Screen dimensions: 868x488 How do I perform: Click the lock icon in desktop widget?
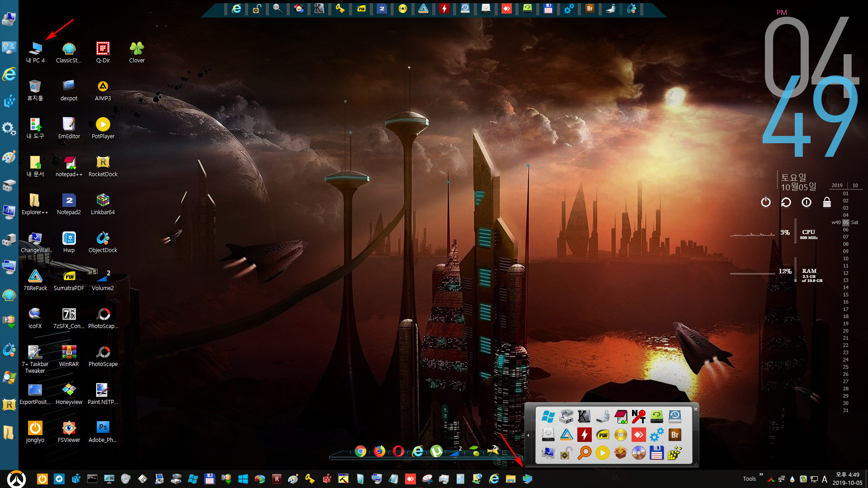[x=827, y=202]
